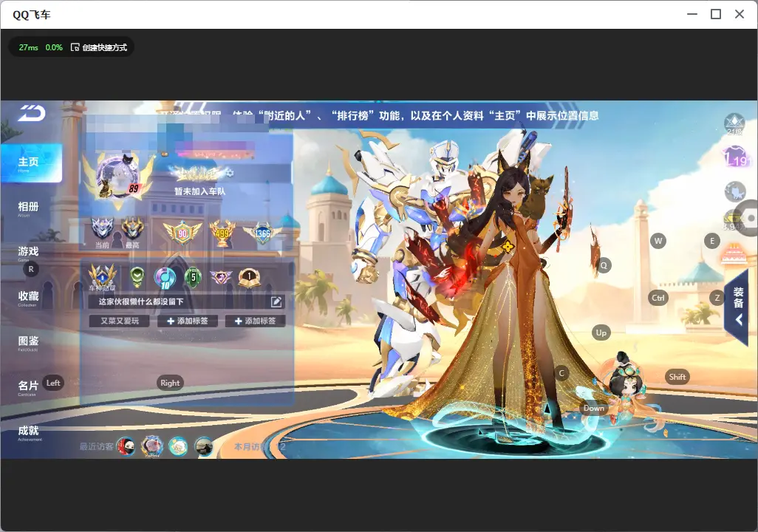The width and height of the screenshot is (758, 532).
Task: Click the Right key overlay
Action: point(170,383)
